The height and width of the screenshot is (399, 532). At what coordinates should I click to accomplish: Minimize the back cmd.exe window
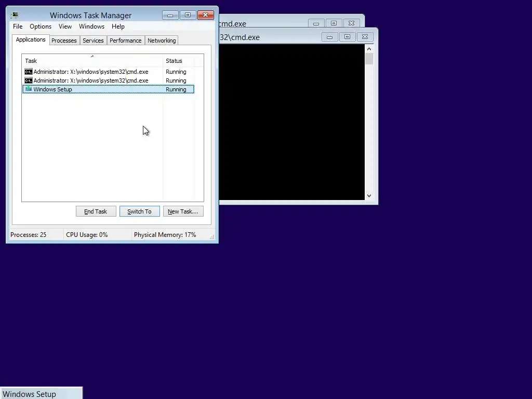pyautogui.click(x=316, y=23)
